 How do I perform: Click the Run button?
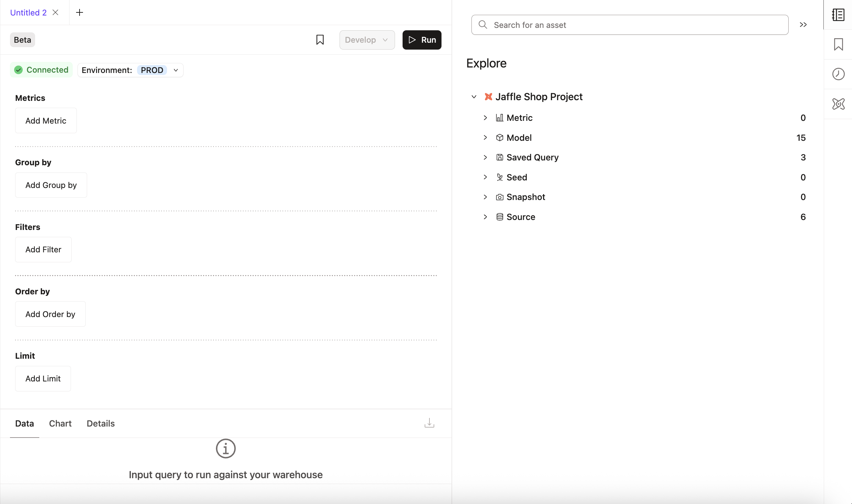[x=422, y=40]
